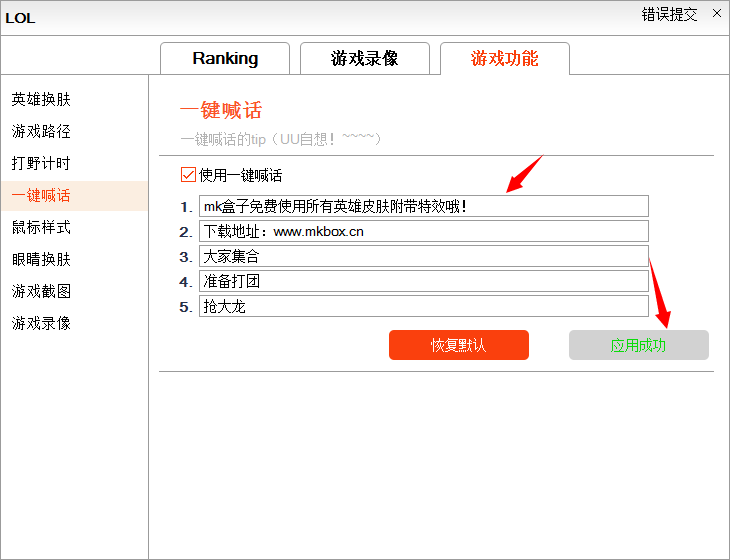Focus the 下载地址 text field
730x560 pixels.
point(423,231)
